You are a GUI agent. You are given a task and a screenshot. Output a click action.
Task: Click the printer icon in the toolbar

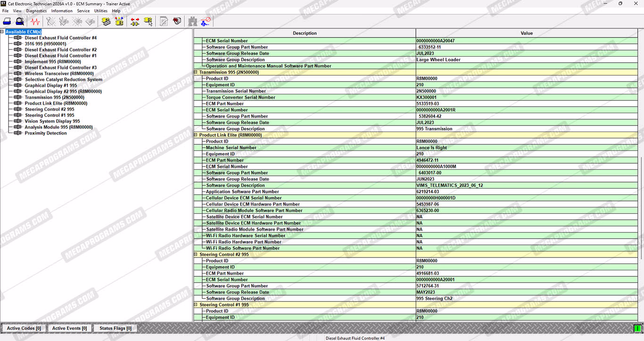point(7,21)
